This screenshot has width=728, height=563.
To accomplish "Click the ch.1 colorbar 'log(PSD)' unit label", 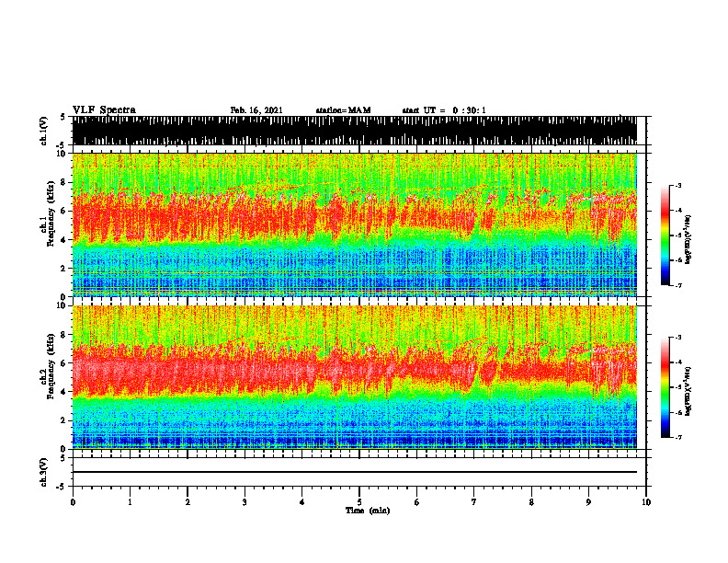I will (x=688, y=239).
